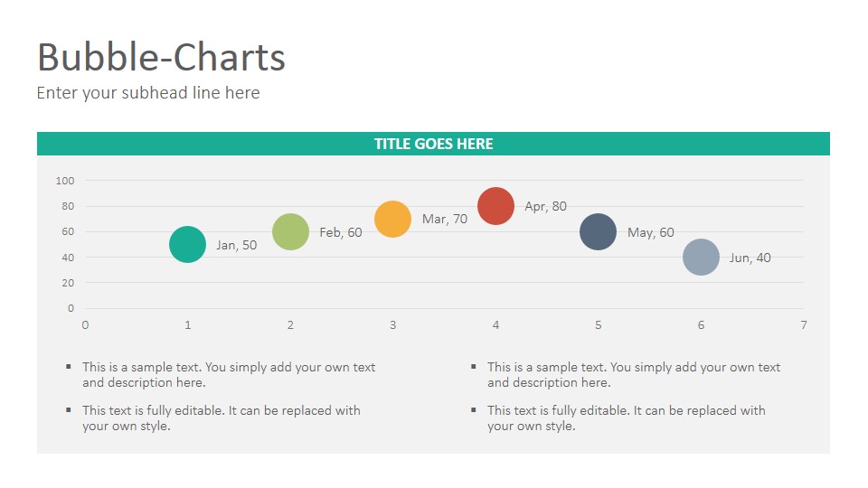Click the 'Feb, 60' data label
The image size is (868, 488).
point(341,232)
